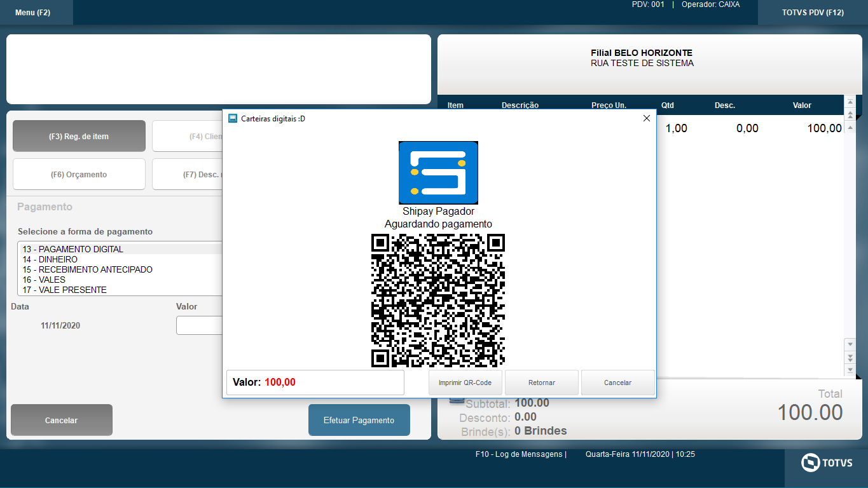868x488 pixels.
Task: Jump to first item with top scroll arrow
Action: pyautogui.click(x=850, y=102)
